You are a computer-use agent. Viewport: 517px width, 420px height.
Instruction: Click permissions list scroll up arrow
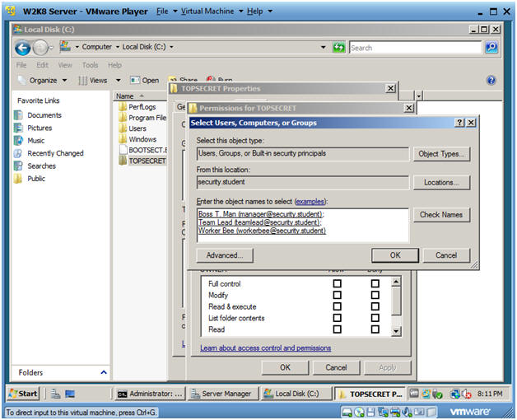pyautogui.click(x=396, y=282)
